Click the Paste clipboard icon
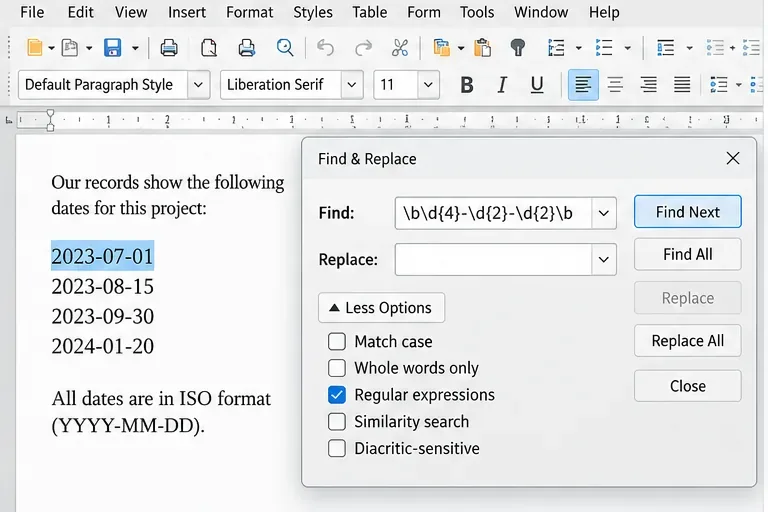 (482, 48)
